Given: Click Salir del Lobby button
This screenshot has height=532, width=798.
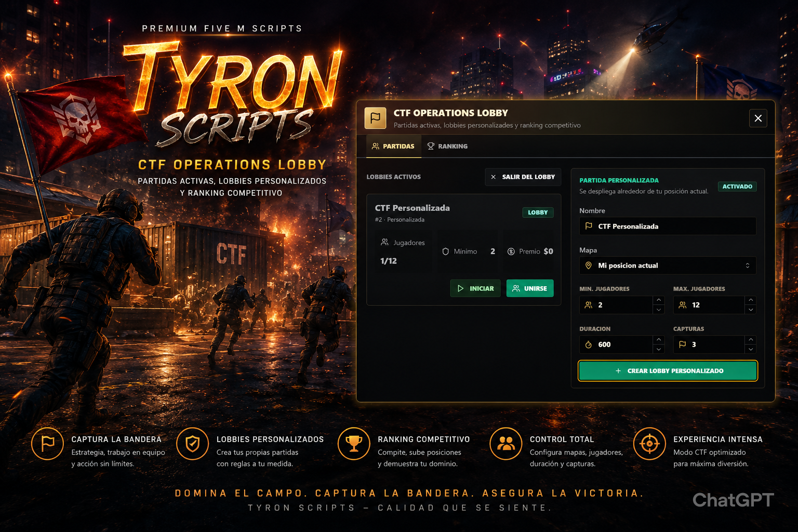Looking at the screenshot, I should click(x=523, y=177).
